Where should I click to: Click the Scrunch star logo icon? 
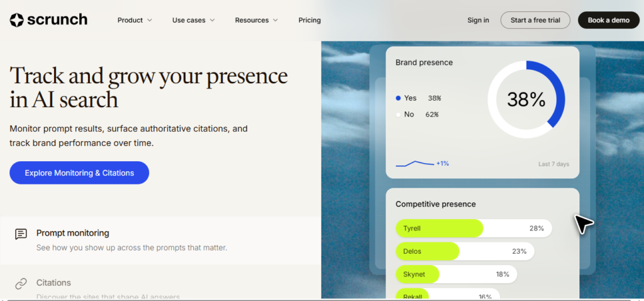(17, 20)
